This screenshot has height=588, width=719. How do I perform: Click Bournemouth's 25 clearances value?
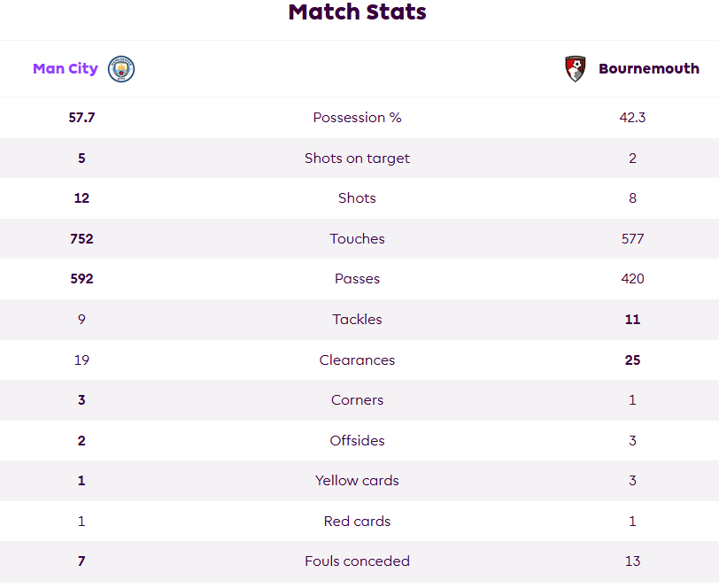(x=632, y=360)
